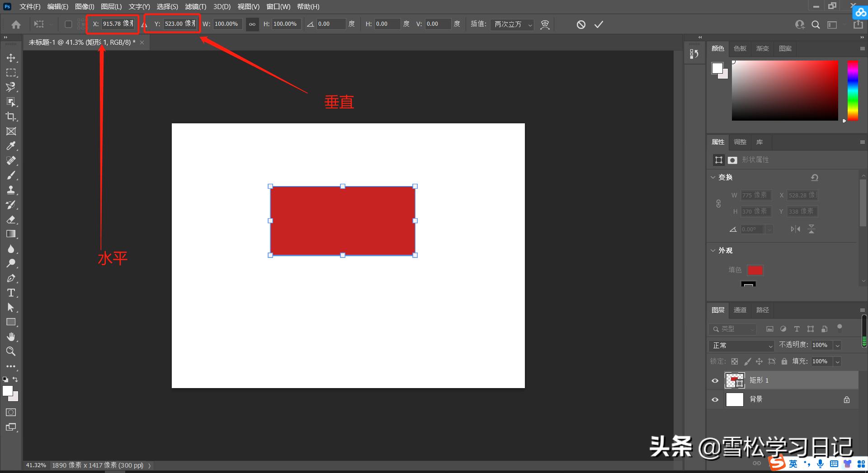Click the red 填色 fill swatch
Screen dimensions: 868x473
point(755,270)
